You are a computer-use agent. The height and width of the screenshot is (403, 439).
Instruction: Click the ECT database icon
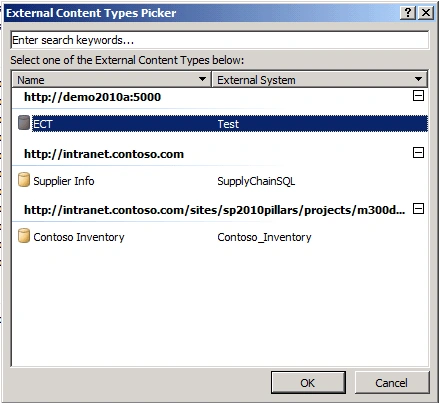point(24,123)
